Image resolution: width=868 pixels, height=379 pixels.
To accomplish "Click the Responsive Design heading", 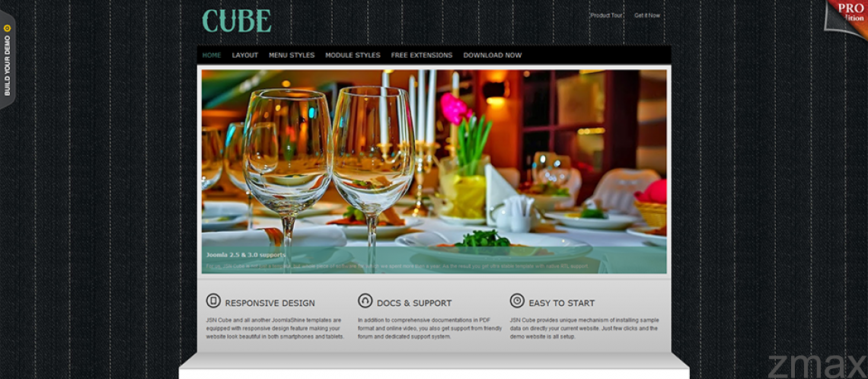I will (x=270, y=303).
